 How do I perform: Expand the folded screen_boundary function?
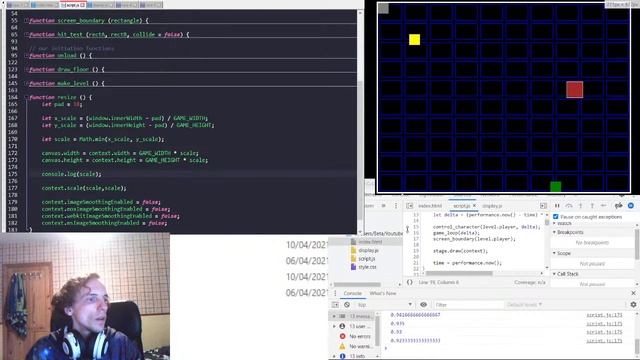click(26, 20)
